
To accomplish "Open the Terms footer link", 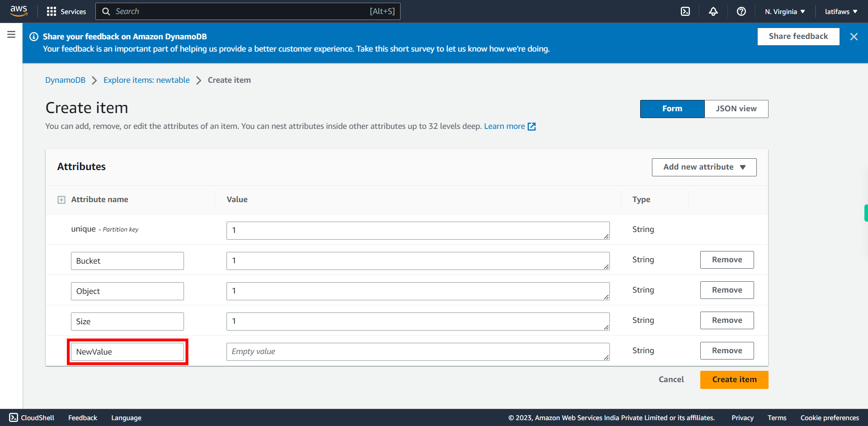I will [777, 418].
